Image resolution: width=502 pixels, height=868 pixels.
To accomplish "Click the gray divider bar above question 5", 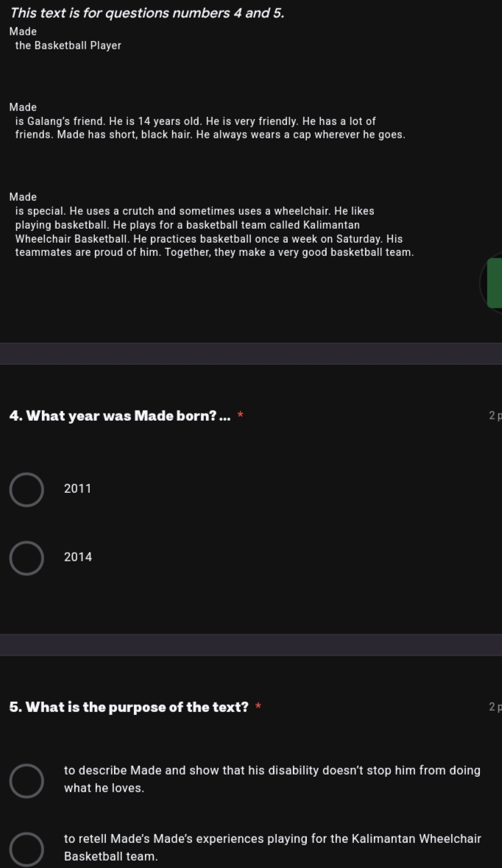I will [x=251, y=645].
